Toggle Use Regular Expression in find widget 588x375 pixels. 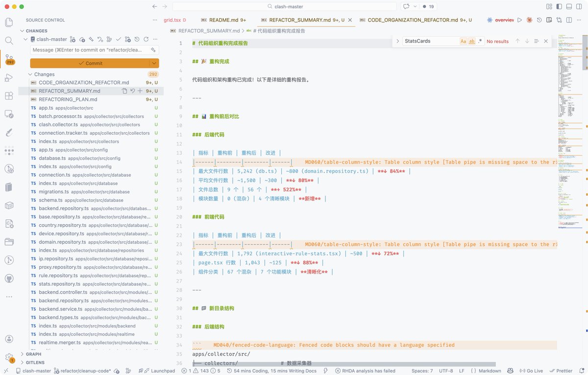480,41
